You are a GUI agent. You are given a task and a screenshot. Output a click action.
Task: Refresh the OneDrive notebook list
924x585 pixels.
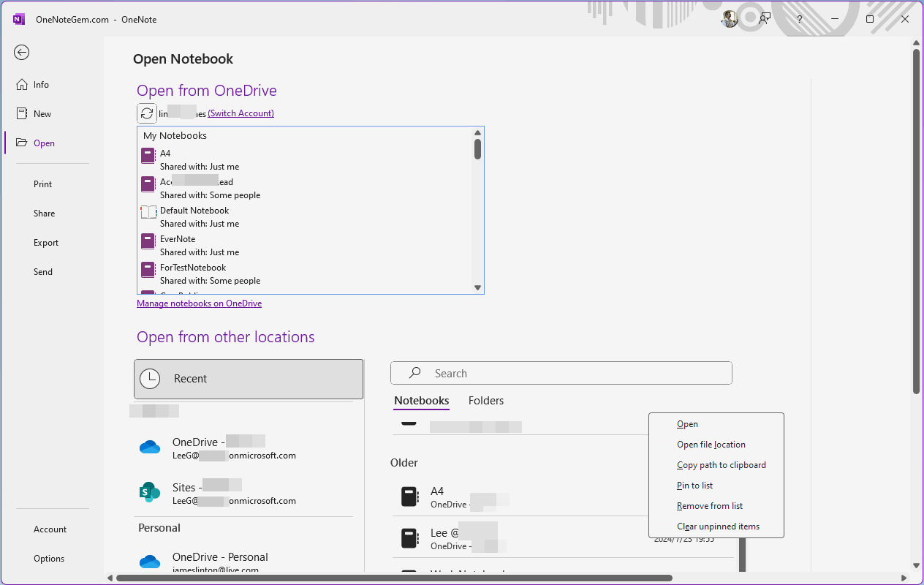[147, 113]
